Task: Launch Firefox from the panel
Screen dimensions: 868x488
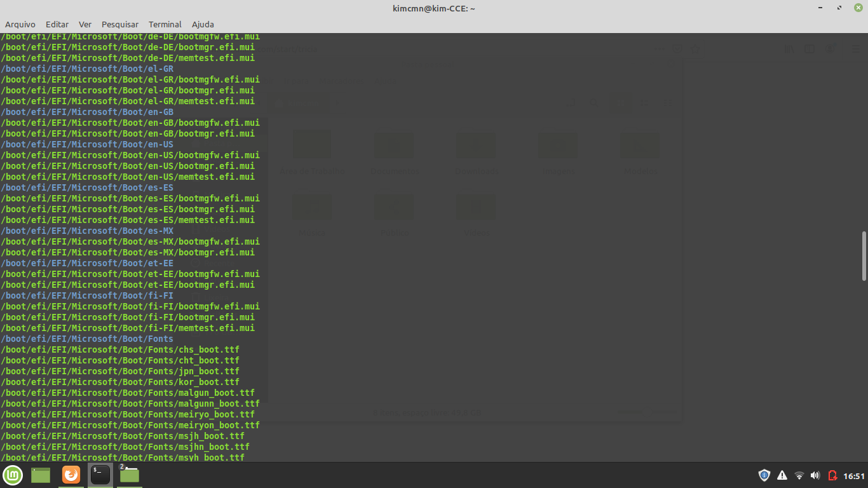Action: [x=71, y=475]
